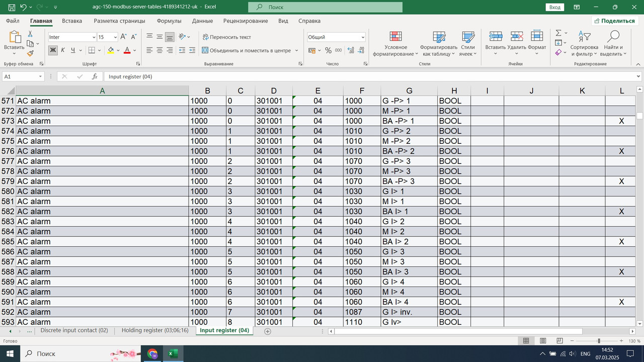Toggle bottom vertical alignment
The image size is (644, 362).
(170, 37)
